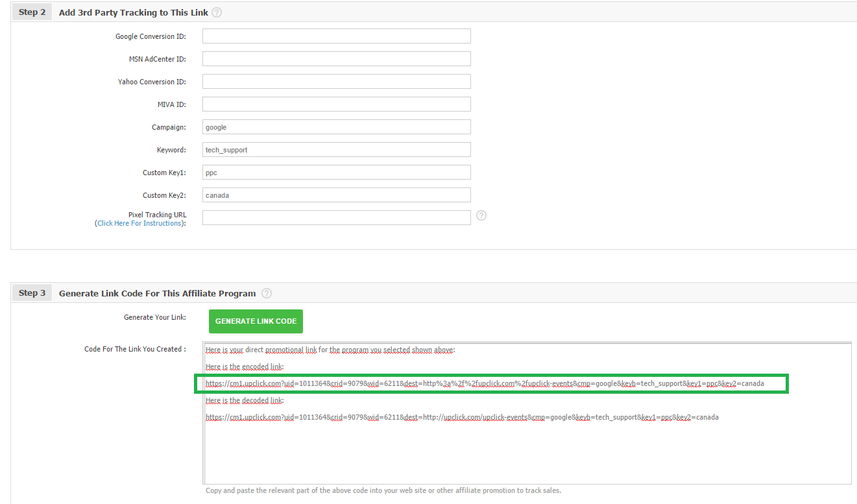The height and width of the screenshot is (504, 857).
Task: Open the help icon beside Step 3 heading
Action: click(x=267, y=293)
